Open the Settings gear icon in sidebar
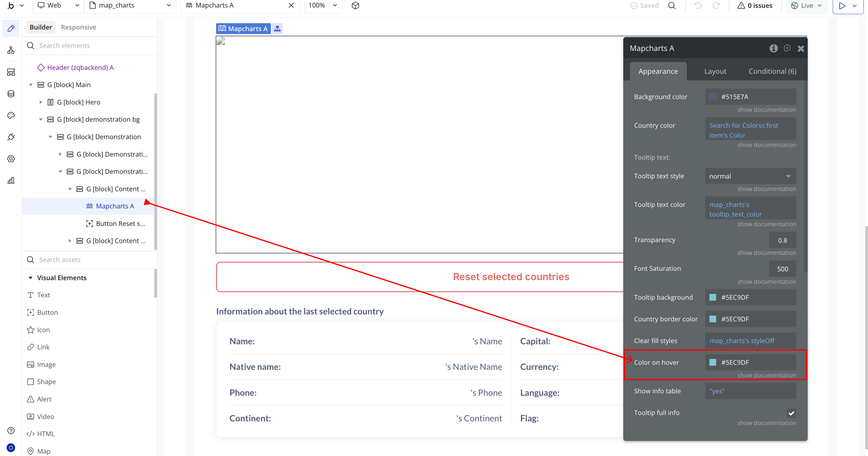Viewport: 868px width, 456px height. (x=11, y=159)
